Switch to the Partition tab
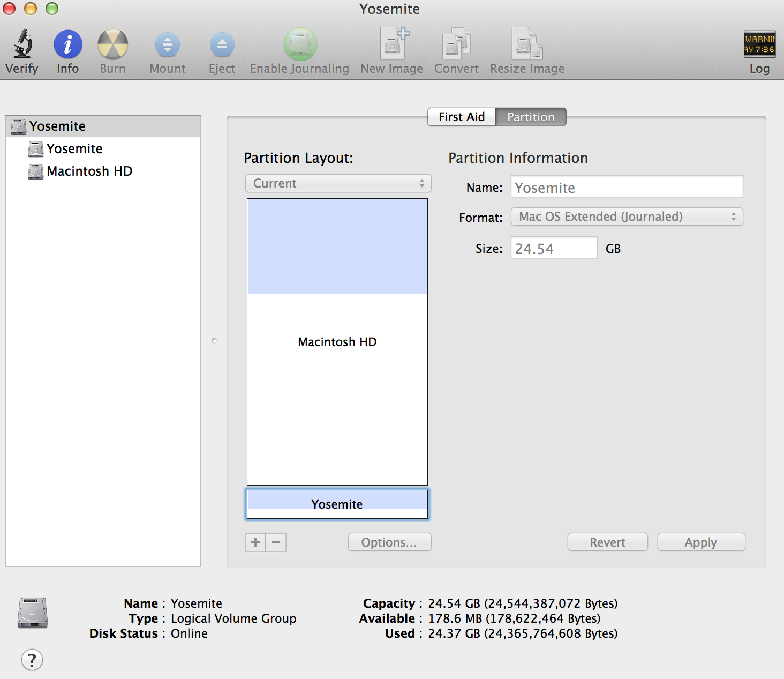 [531, 117]
